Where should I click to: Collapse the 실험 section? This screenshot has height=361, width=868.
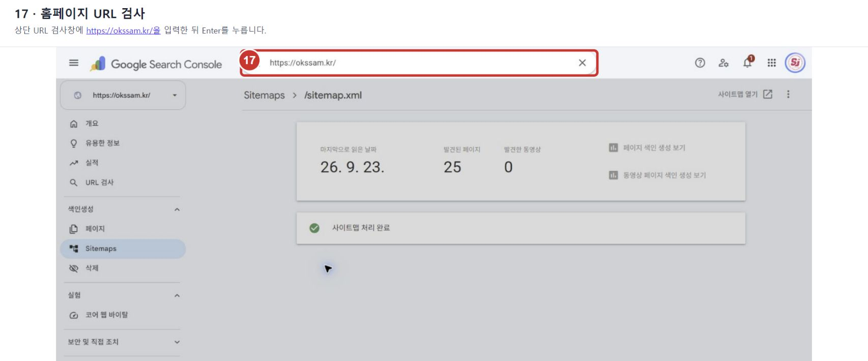pyautogui.click(x=177, y=295)
